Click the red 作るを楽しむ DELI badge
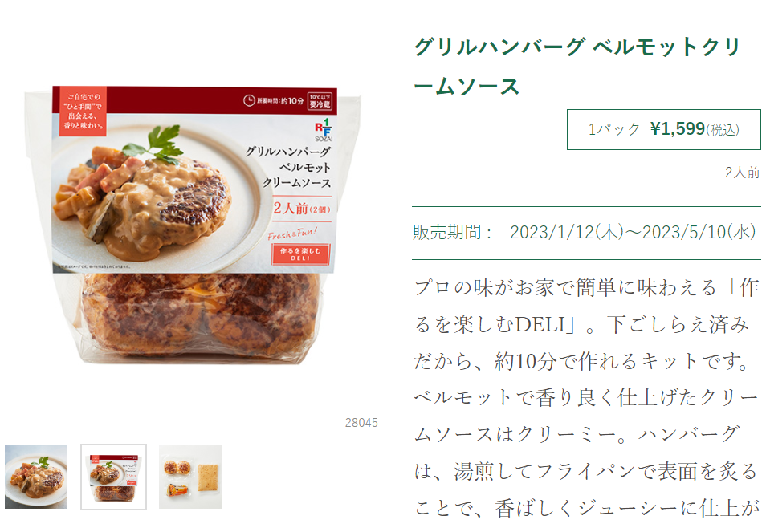The image size is (766, 532). 300,254
